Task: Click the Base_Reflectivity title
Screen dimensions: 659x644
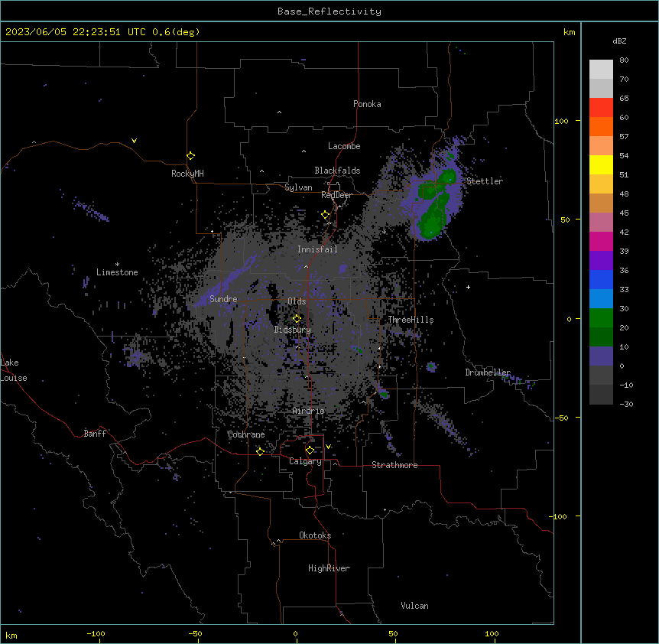Action: click(329, 11)
